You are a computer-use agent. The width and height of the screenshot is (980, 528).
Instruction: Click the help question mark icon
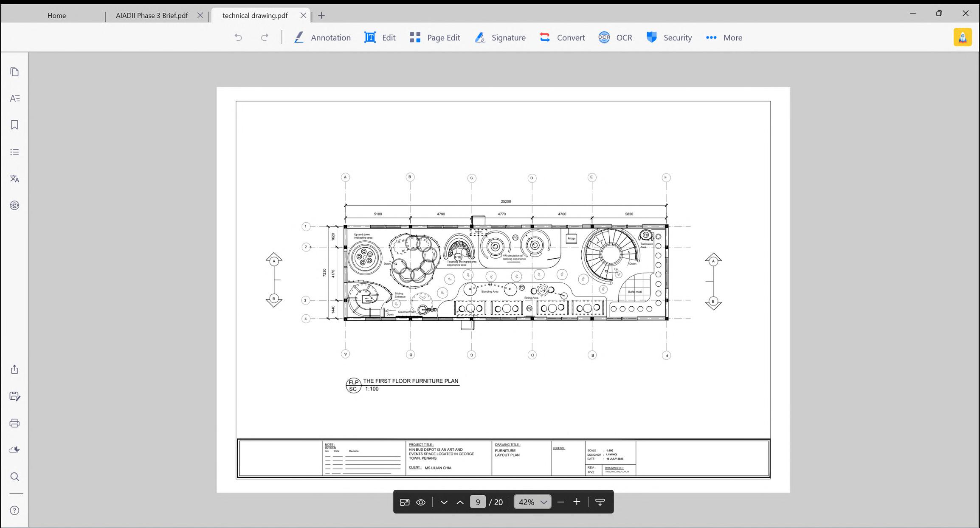point(14,510)
